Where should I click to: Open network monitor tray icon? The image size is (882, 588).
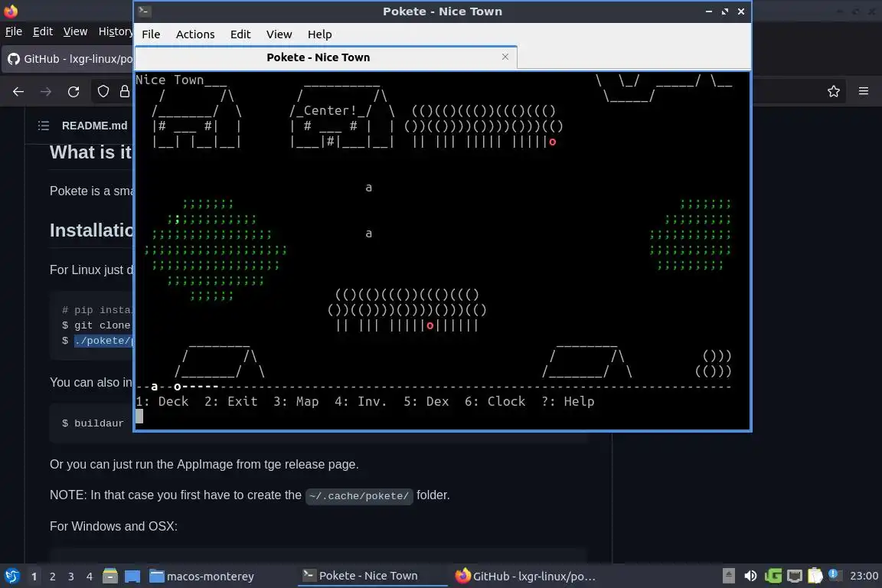coord(794,576)
